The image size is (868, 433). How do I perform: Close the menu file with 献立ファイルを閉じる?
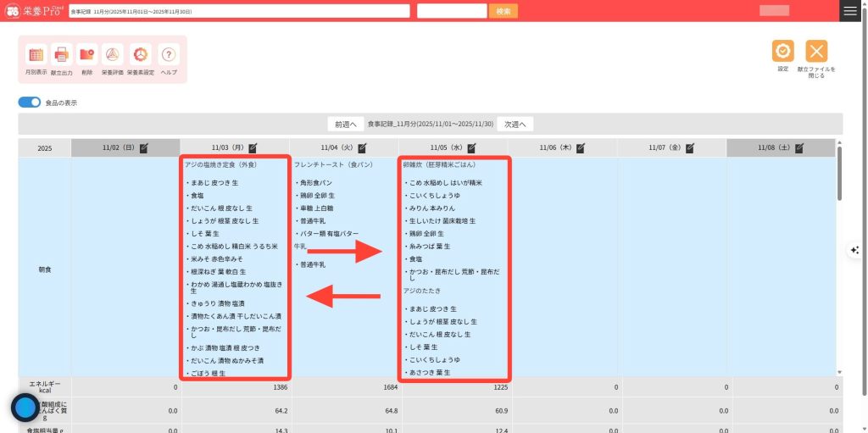tap(816, 51)
